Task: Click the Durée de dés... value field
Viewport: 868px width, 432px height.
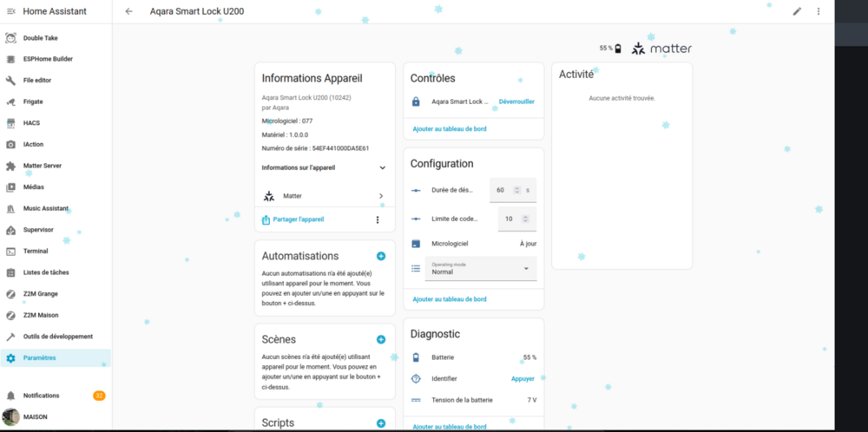Action: pyautogui.click(x=513, y=190)
